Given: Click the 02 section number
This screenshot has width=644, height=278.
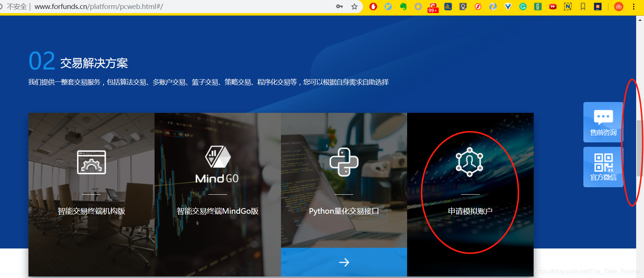Looking at the screenshot, I should (x=42, y=61).
